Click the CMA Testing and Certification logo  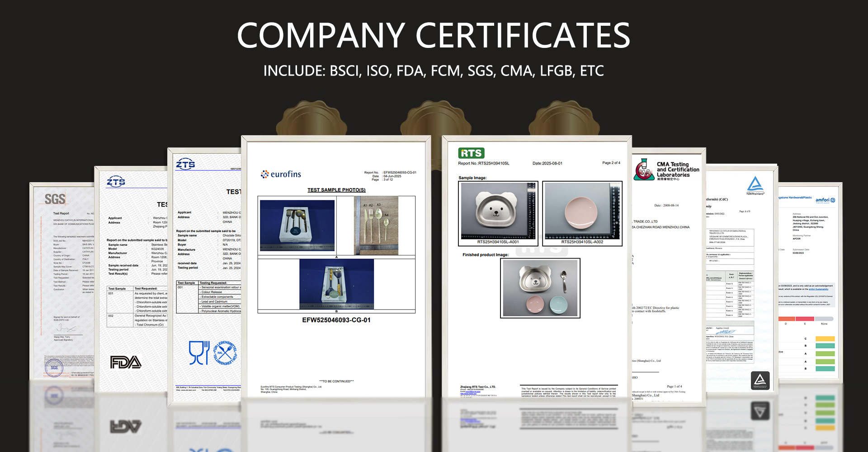666,170
